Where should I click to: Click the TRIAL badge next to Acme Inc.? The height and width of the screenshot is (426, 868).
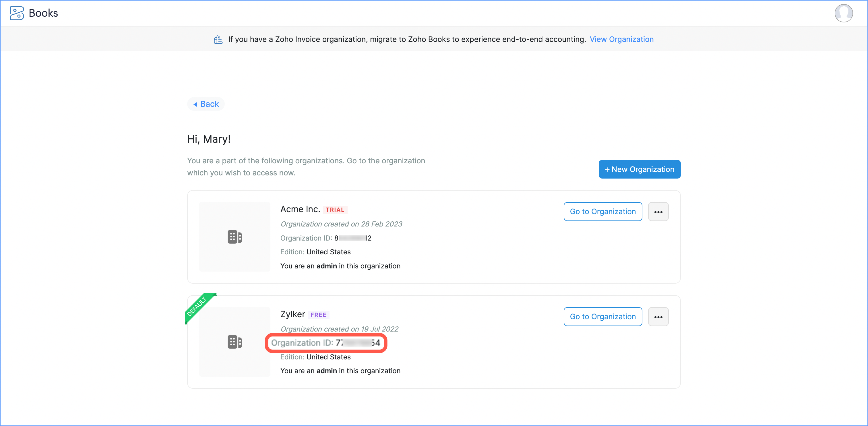tap(335, 210)
